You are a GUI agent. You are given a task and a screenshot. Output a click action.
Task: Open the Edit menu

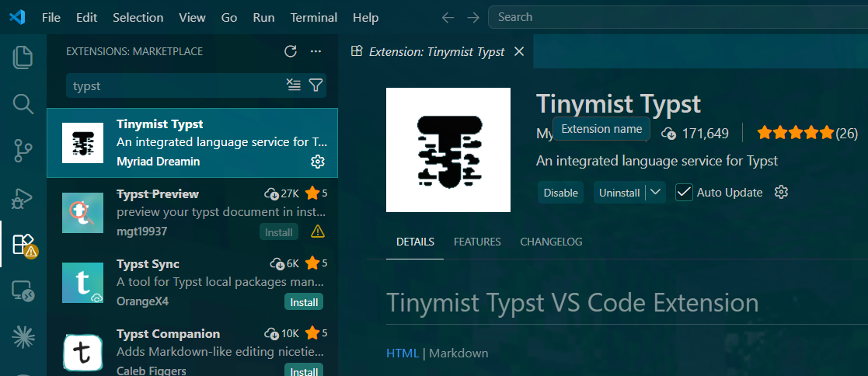[87, 17]
